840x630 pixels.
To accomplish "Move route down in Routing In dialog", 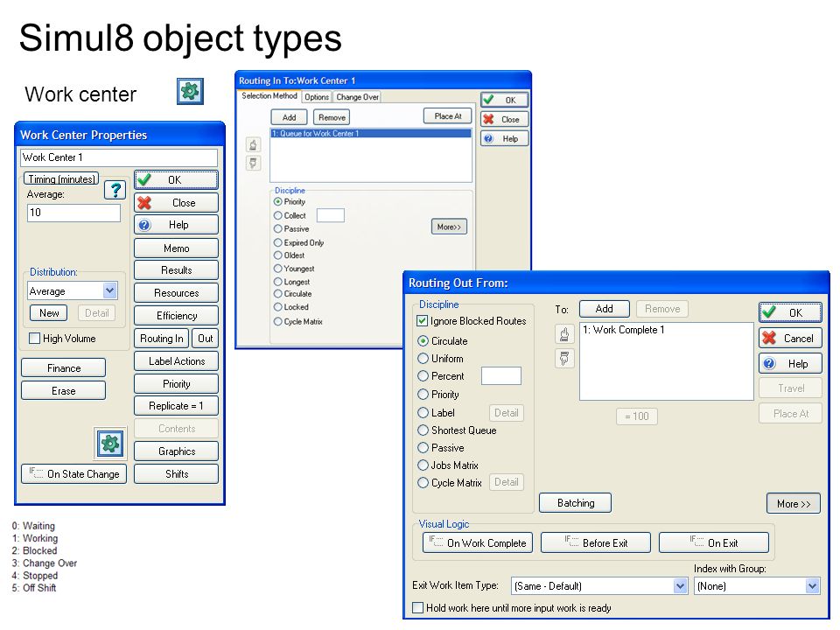I will point(254,163).
